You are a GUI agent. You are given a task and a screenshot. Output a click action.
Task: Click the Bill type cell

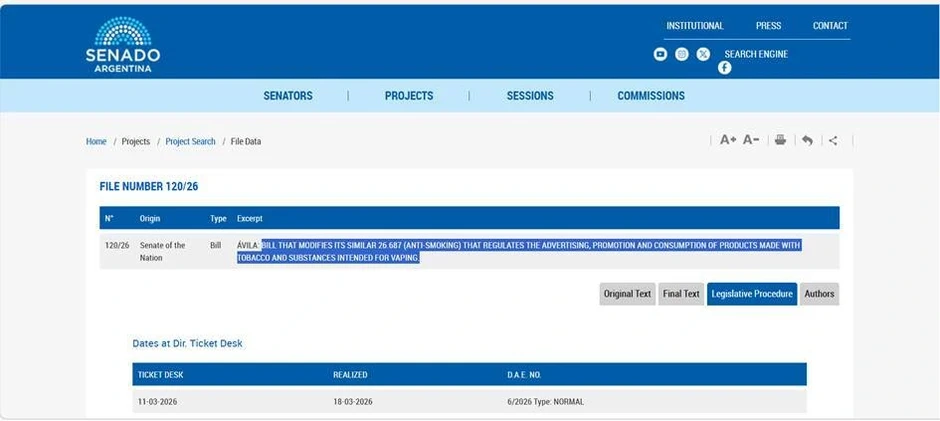[x=215, y=245]
